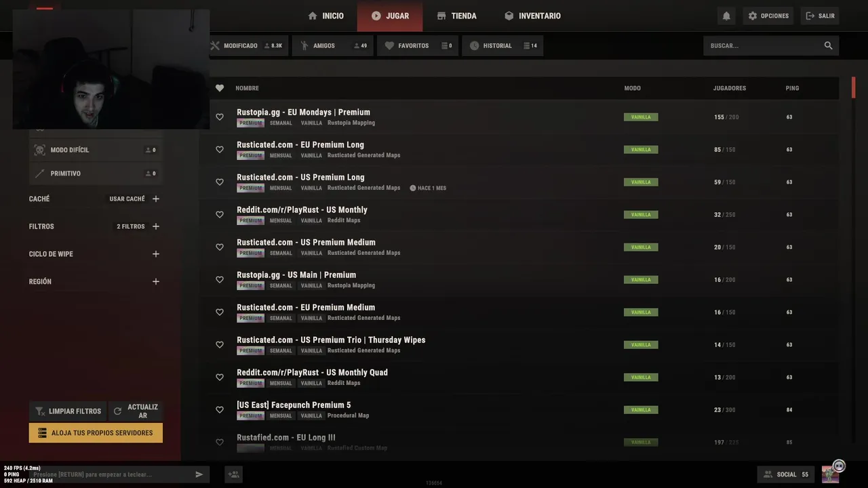Click the 23 / 300 player count
The width and height of the screenshot is (868, 488).
click(x=725, y=410)
